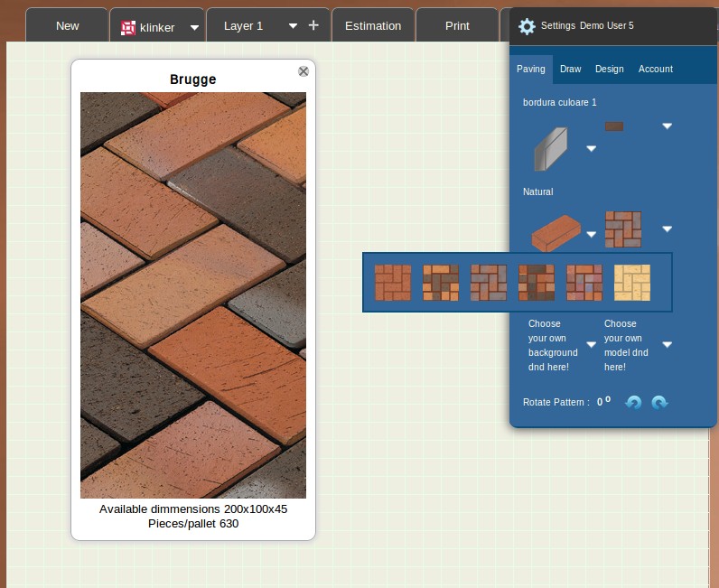Screen dimensions: 719x588
Task: Choose the fifth red-purple pattern
Action: (584, 283)
